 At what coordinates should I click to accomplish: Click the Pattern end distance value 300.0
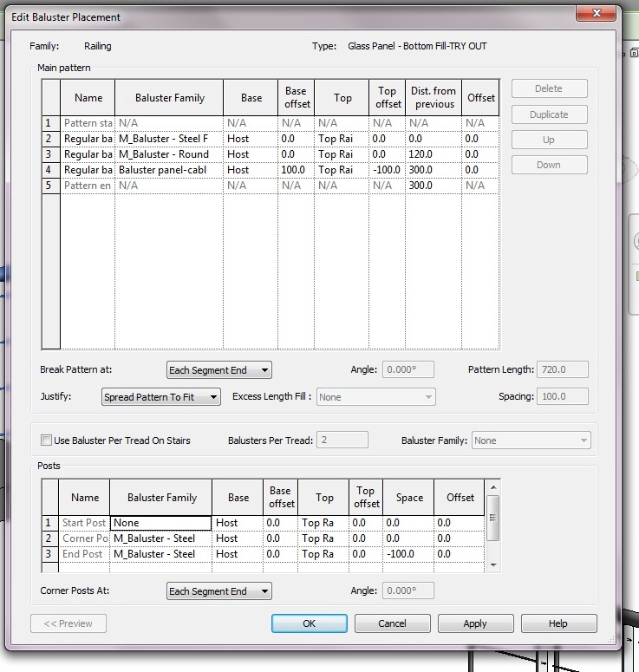click(x=431, y=186)
